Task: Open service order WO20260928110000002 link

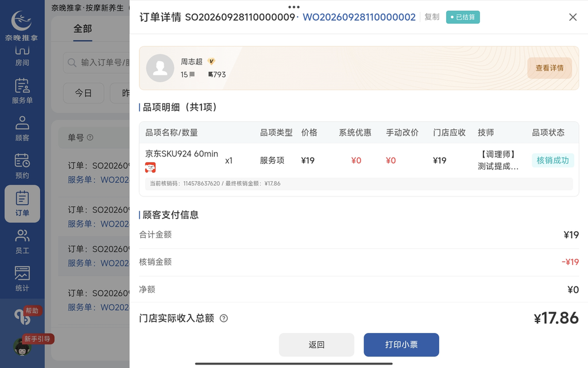Action: click(x=359, y=17)
